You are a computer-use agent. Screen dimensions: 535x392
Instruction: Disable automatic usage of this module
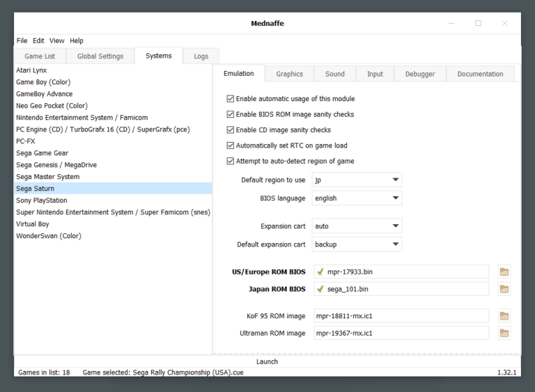tap(231, 99)
